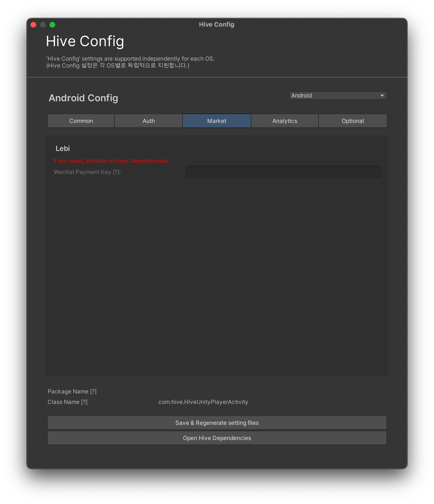The height and width of the screenshot is (504, 434).
Task: Click the Package Name [?] help label
Action: (x=72, y=391)
